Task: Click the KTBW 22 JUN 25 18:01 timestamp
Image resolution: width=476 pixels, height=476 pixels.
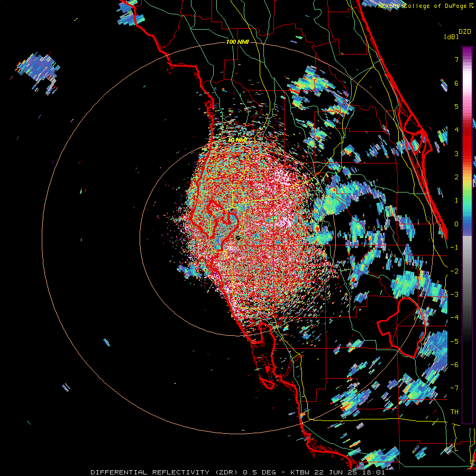Action: point(337,472)
